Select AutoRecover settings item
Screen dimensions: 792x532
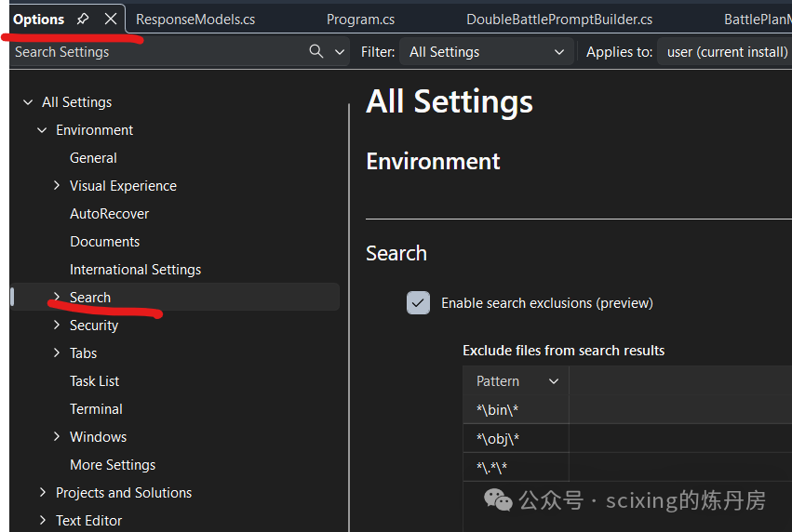109,214
